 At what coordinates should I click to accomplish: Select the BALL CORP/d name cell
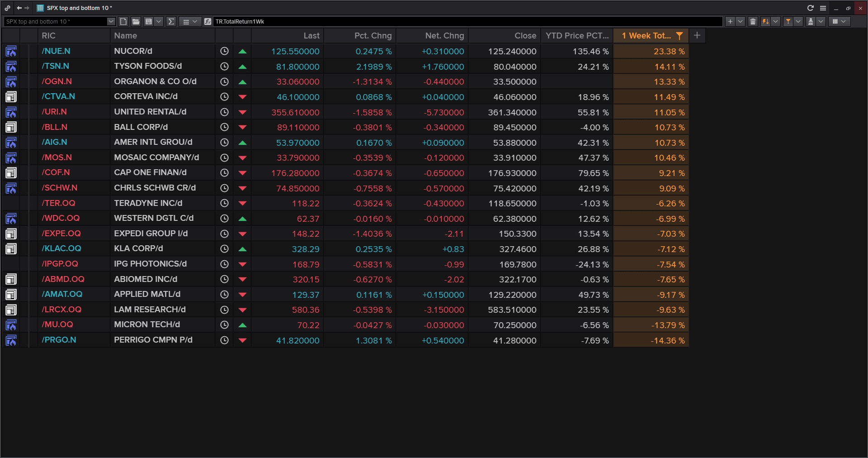coord(163,127)
